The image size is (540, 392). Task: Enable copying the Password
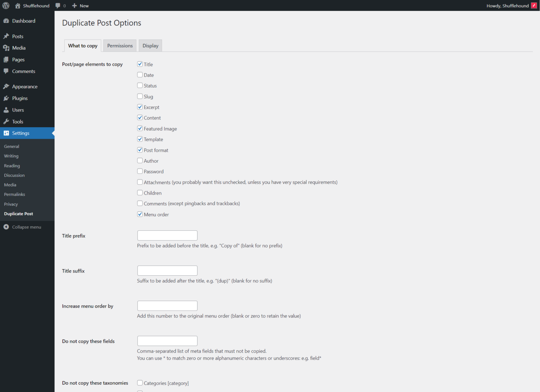click(x=140, y=171)
